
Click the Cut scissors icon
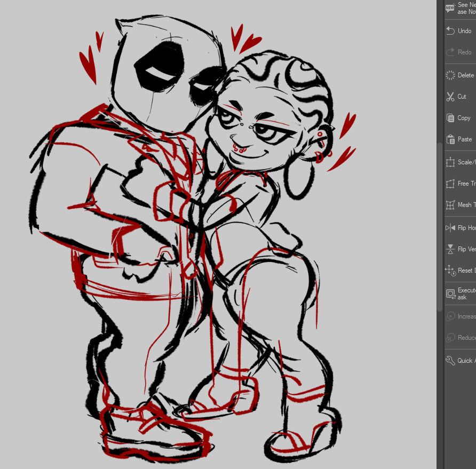pyautogui.click(x=450, y=97)
